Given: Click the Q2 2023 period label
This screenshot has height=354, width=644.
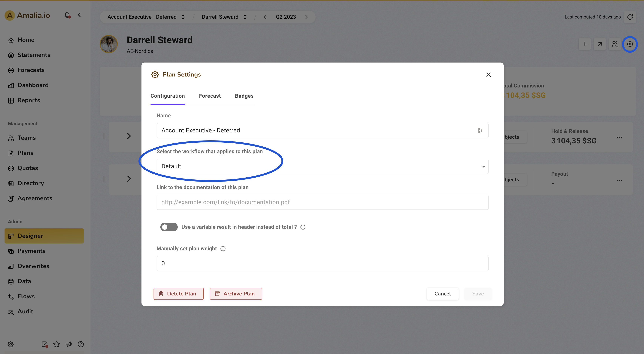Looking at the screenshot, I should click(286, 17).
